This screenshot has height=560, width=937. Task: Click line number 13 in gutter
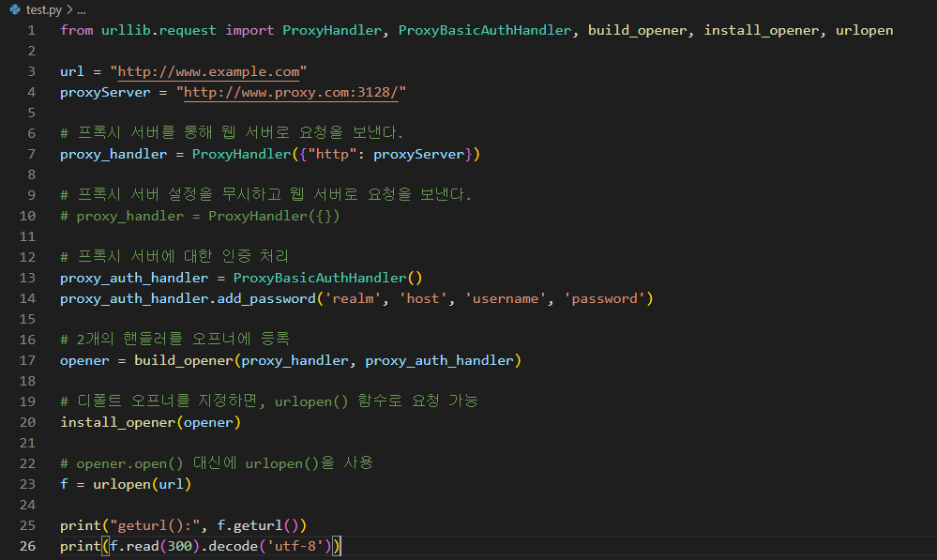point(27,278)
